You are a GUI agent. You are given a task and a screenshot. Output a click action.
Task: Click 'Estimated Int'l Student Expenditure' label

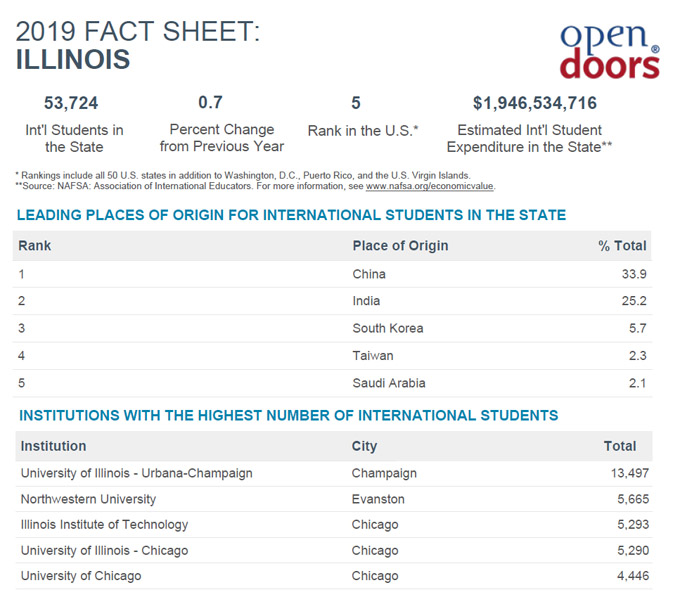(x=529, y=138)
